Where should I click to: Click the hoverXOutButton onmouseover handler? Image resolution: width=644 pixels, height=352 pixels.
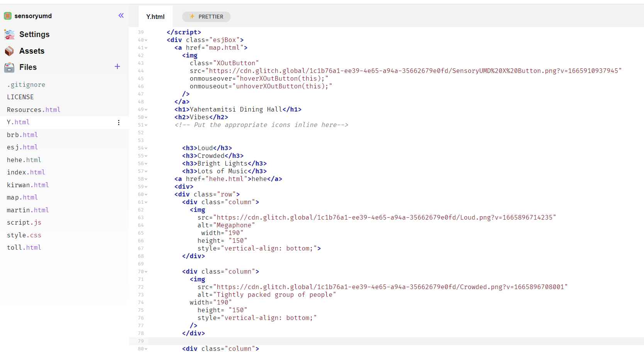pyautogui.click(x=259, y=78)
